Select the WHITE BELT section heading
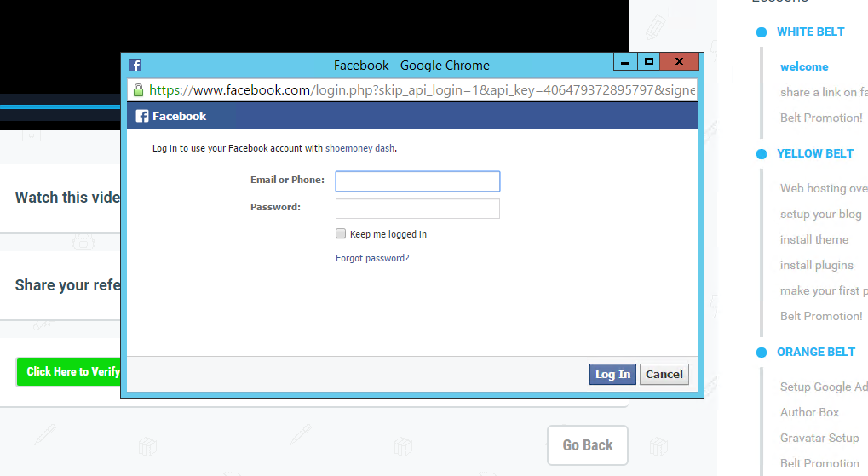The width and height of the screenshot is (868, 476). pos(810,32)
